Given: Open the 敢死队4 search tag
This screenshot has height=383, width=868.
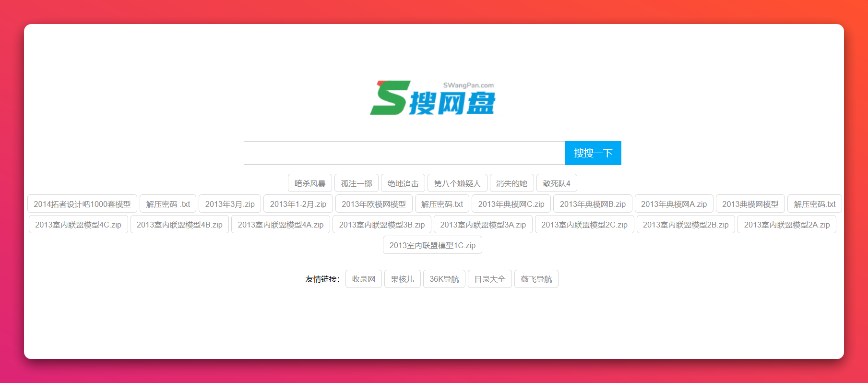Looking at the screenshot, I should coord(557,183).
